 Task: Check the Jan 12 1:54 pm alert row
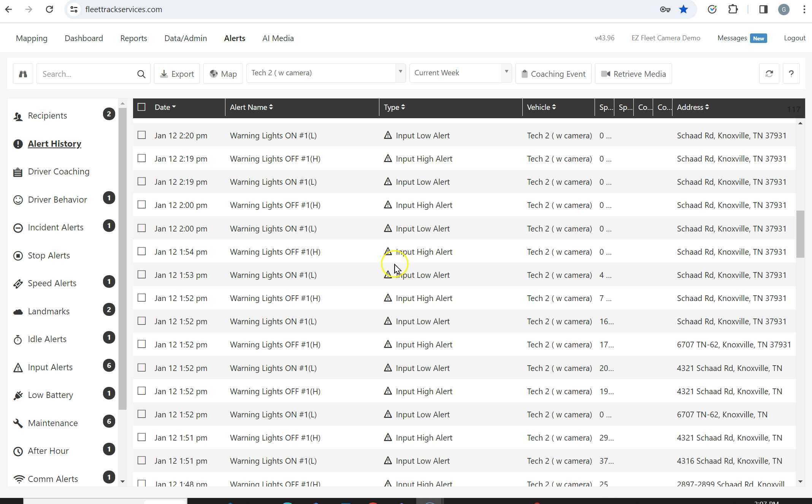tap(141, 252)
